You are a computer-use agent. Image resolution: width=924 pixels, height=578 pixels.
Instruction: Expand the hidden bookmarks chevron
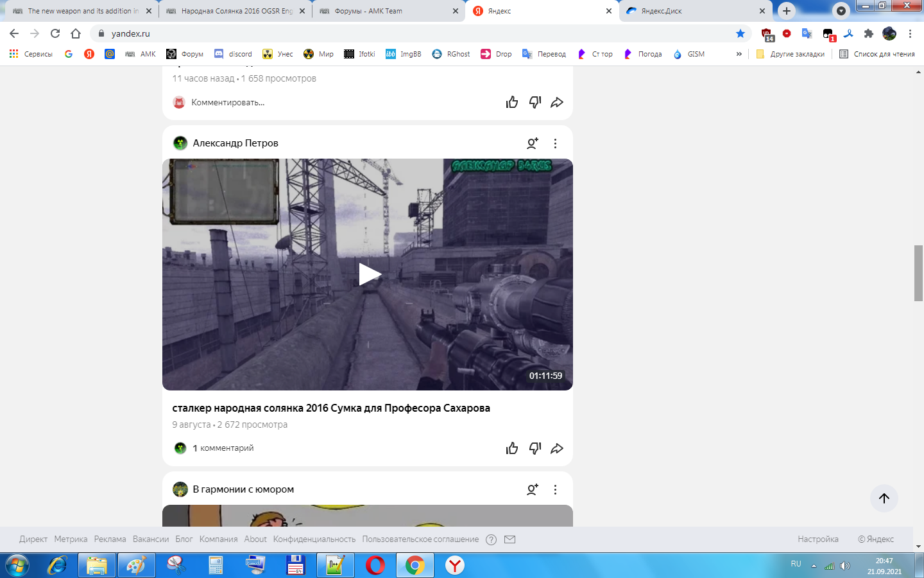(x=739, y=54)
